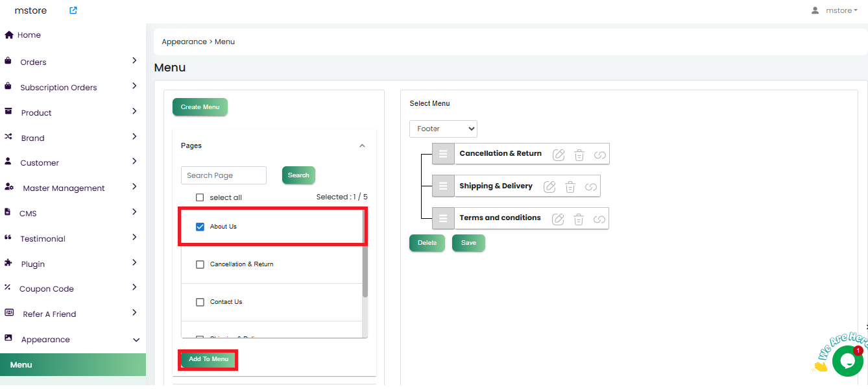Click link icon on Terms and conditions
This screenshot has height=389, width=868.
pyautogui.click(x=599, y=220)
